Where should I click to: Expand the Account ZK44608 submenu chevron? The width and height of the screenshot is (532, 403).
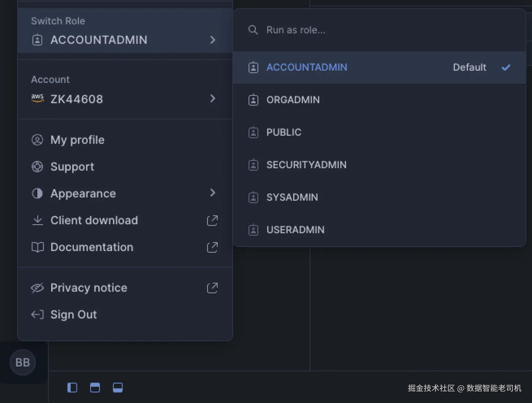(213, 98)
